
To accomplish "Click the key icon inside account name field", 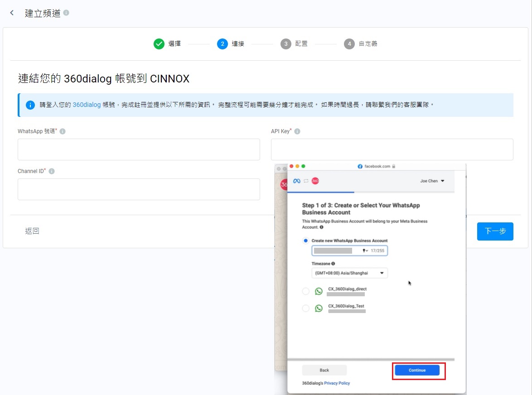I will pyautogui.click(x=365, y=250).
